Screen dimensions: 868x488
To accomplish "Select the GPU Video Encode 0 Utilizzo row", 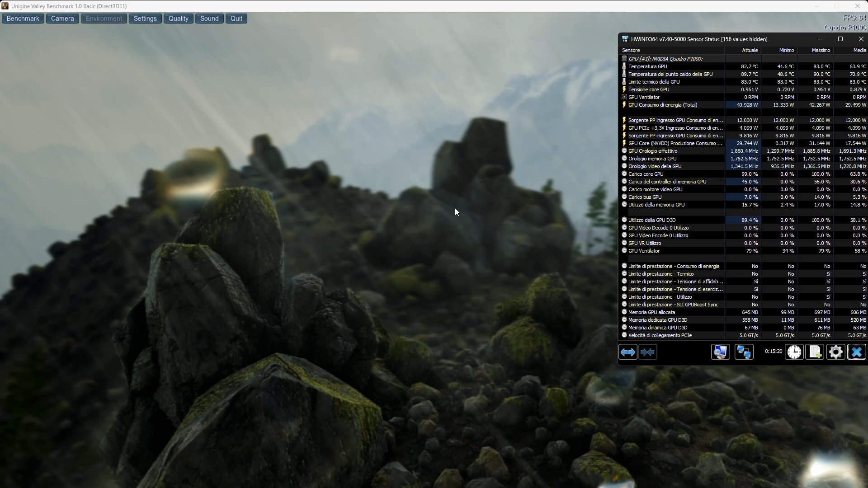I will tap(743, 235).
